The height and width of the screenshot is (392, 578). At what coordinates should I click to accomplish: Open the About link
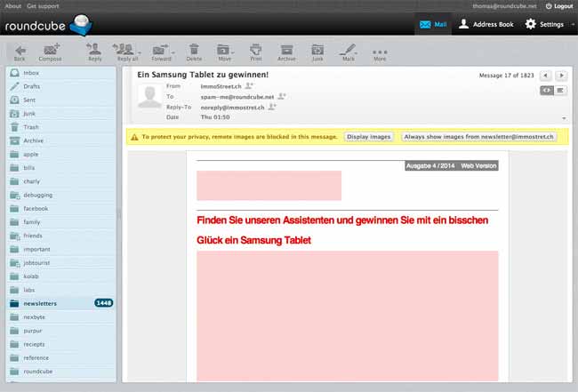click(x=13, y=6)
